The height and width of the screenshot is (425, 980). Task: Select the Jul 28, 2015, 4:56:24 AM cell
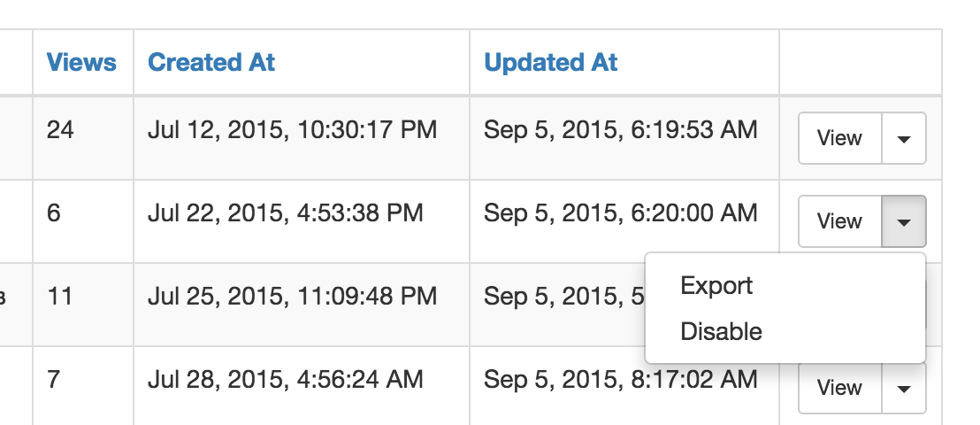tap(302, 385)
